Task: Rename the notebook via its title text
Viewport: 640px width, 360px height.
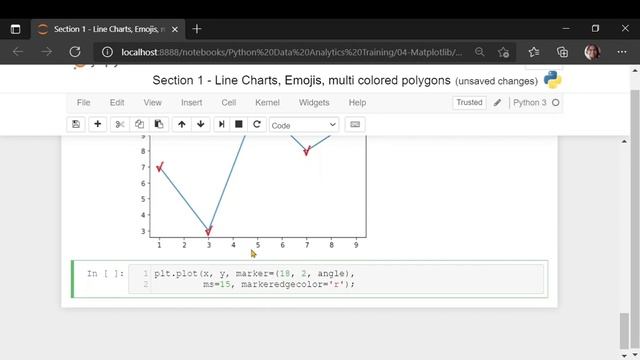Action: pos(301,80)
